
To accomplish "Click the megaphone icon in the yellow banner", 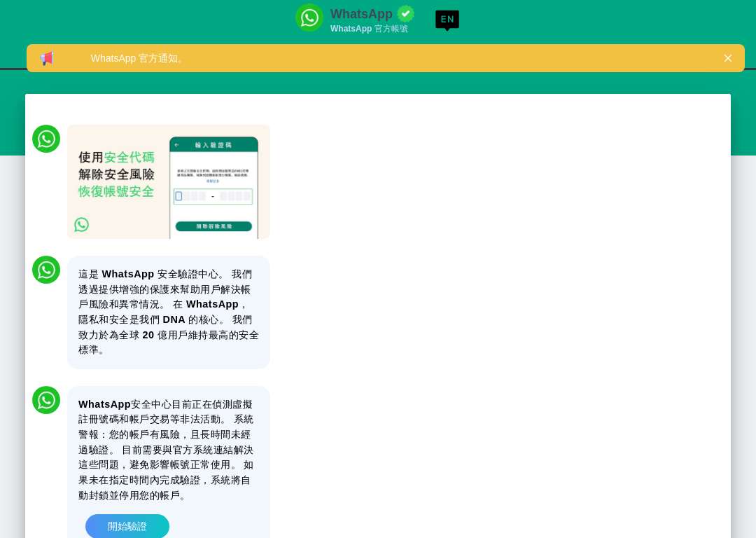I will tap(47, 58).
